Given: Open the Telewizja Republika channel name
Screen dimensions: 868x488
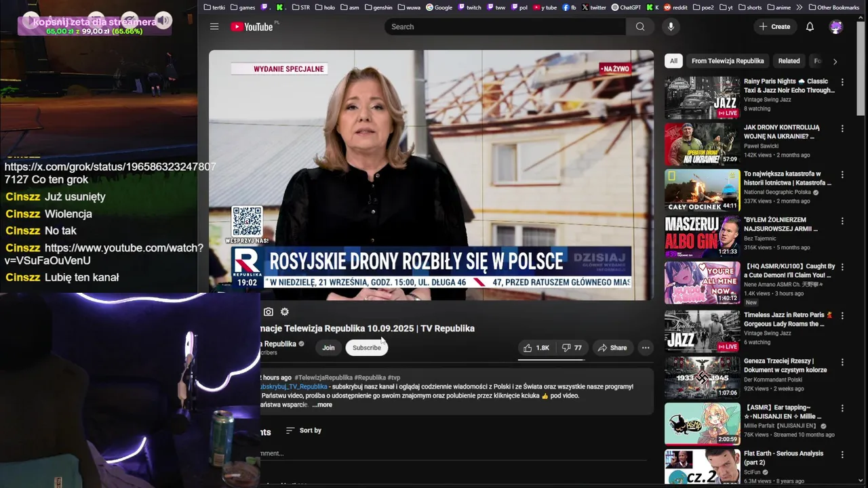Looking at the screenshot, I should tap(279, 344).
